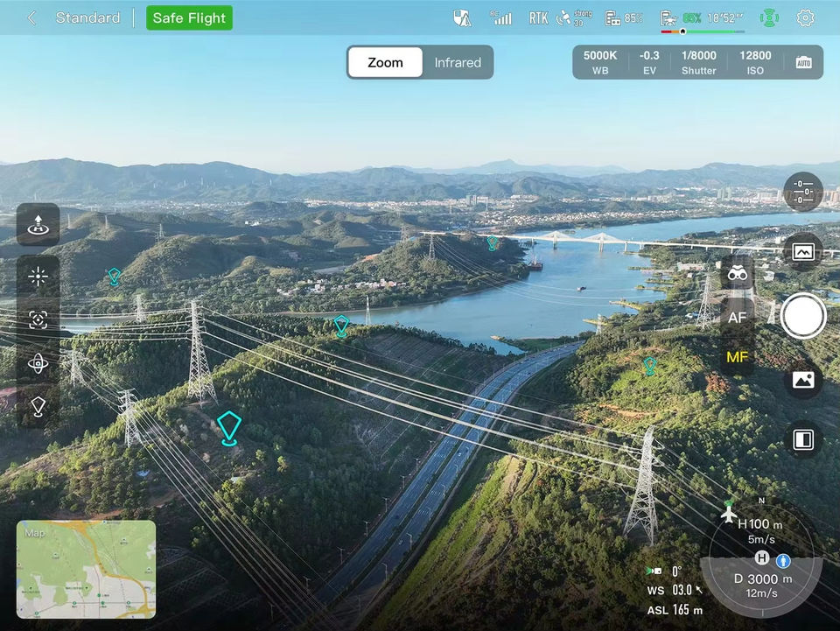The height and width of the screenshot is (631, 840).
Task: Enable AF autofocus mode
Action: tap(737, 317)
